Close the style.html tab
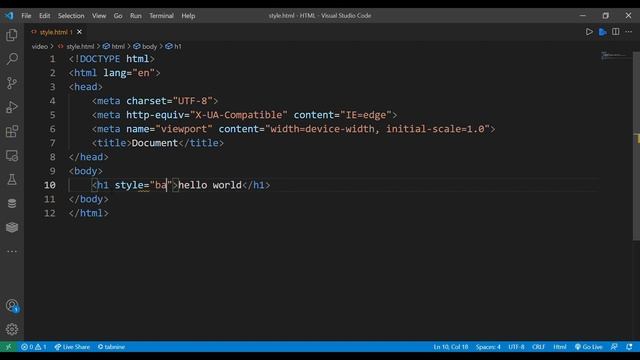The width and height of the screenshot is (640, 360). point(79,32)
